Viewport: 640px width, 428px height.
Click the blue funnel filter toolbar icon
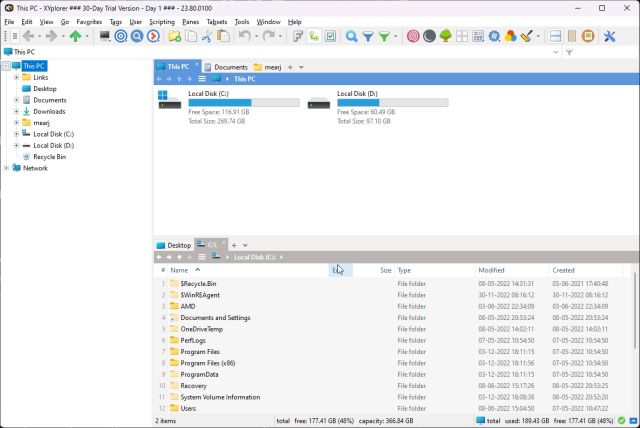click(368, 36)
